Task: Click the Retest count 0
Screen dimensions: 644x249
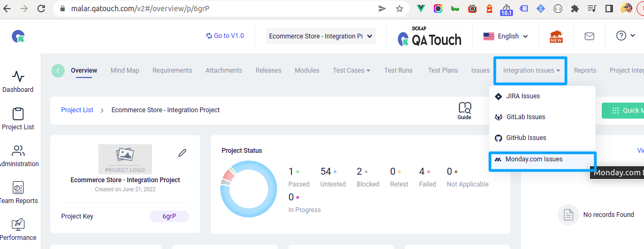Action: pyautogui.click(x=393, y=172)
